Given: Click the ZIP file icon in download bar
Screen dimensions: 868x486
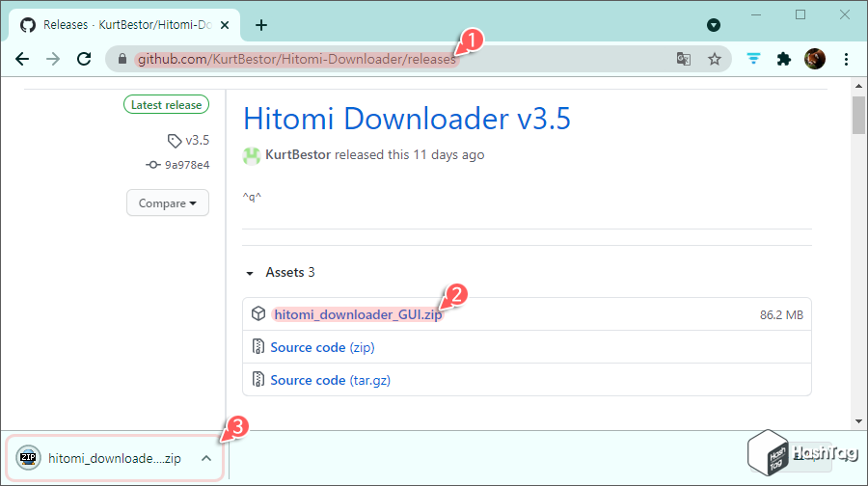Looking at the screenshot, I should click(x=28, y=458).
